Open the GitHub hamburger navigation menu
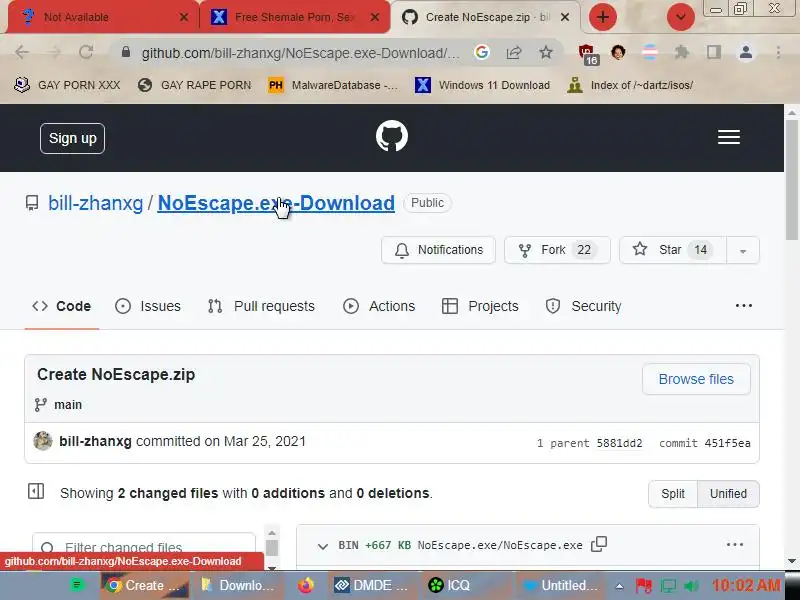800x600 pixels. [x=729, y=137]
